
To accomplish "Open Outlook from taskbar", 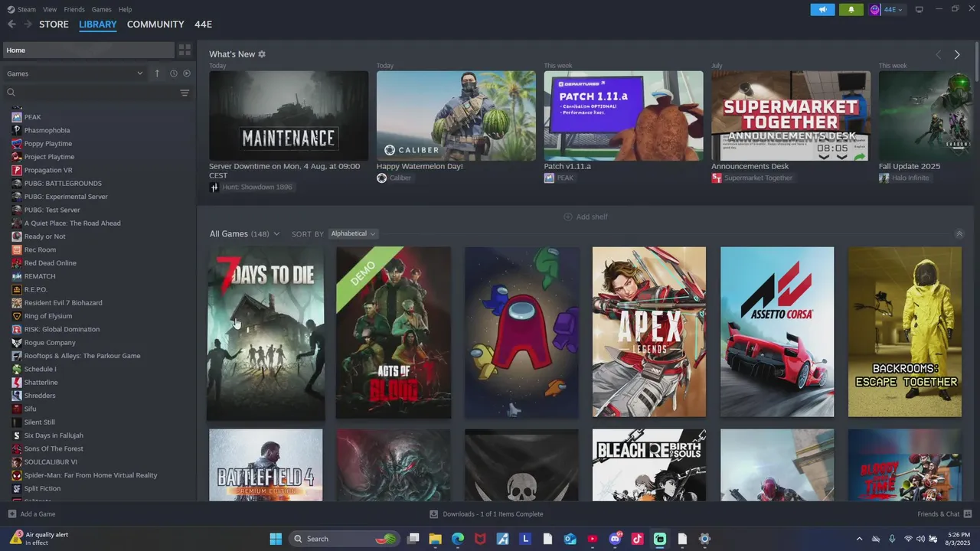I will (x=570, y=539).
